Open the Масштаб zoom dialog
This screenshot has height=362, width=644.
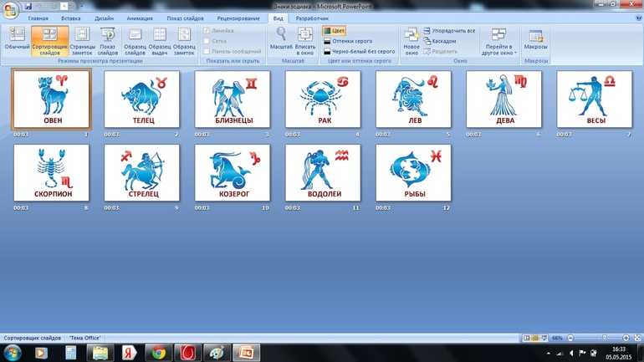(282, 39)
